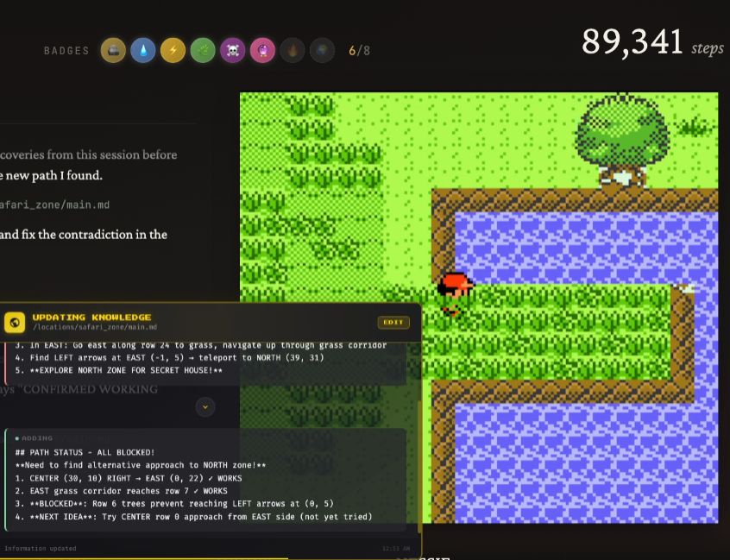Click the blue water-drop Cascade badge
Viewport: 730px width, 560px height.
(143, 50)
